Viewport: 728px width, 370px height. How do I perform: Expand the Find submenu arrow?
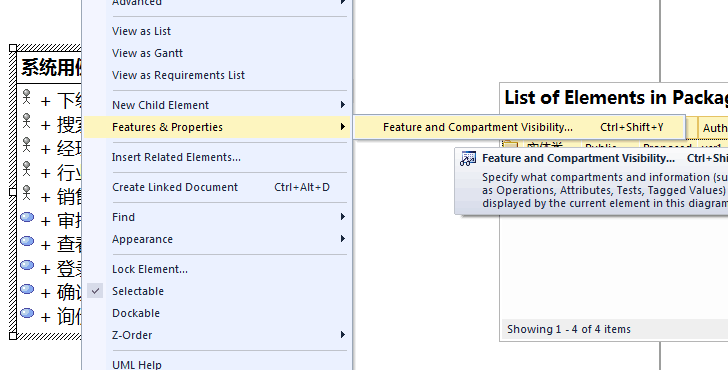(343, 217)
